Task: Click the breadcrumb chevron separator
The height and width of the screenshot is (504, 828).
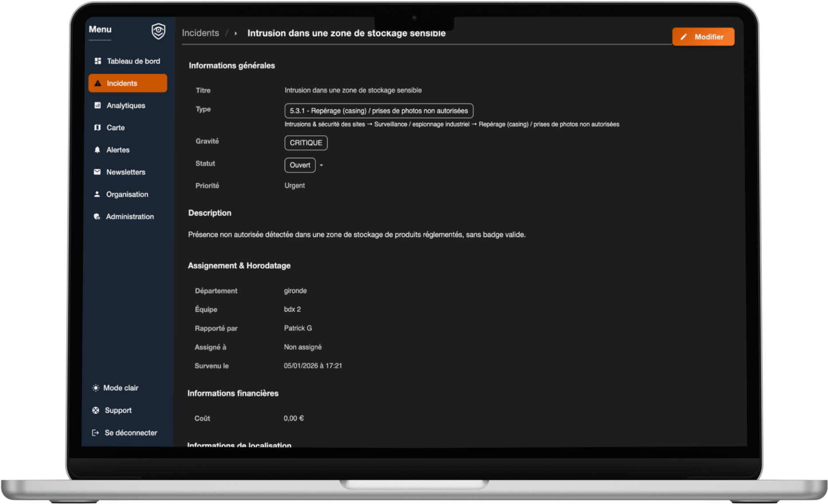Action: 235,33
